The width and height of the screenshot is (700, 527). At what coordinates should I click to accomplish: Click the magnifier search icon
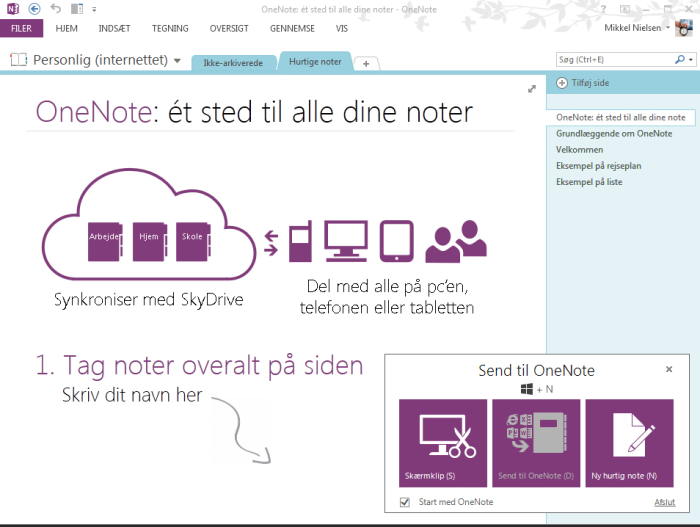tap(680, 59)
